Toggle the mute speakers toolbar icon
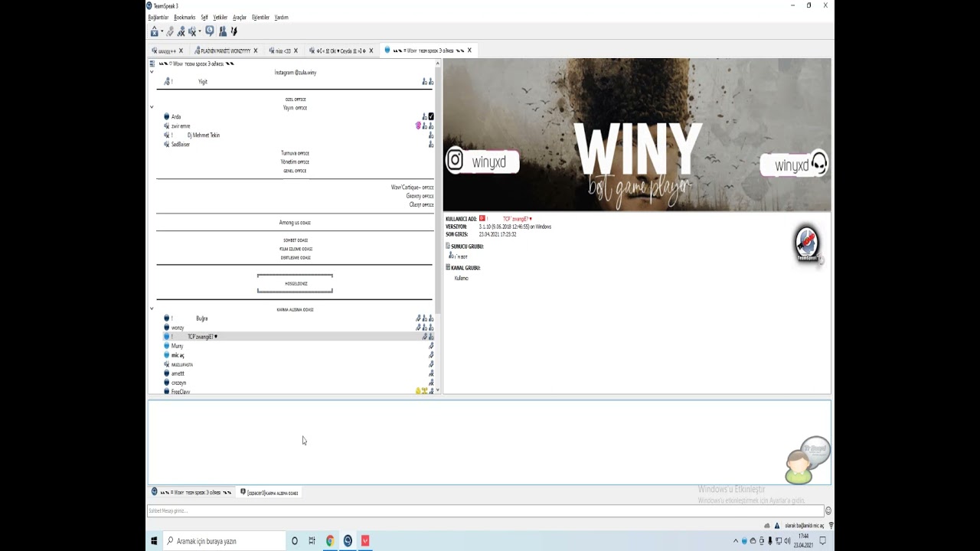Screen dimensions: 980x551 click(191, 31)
